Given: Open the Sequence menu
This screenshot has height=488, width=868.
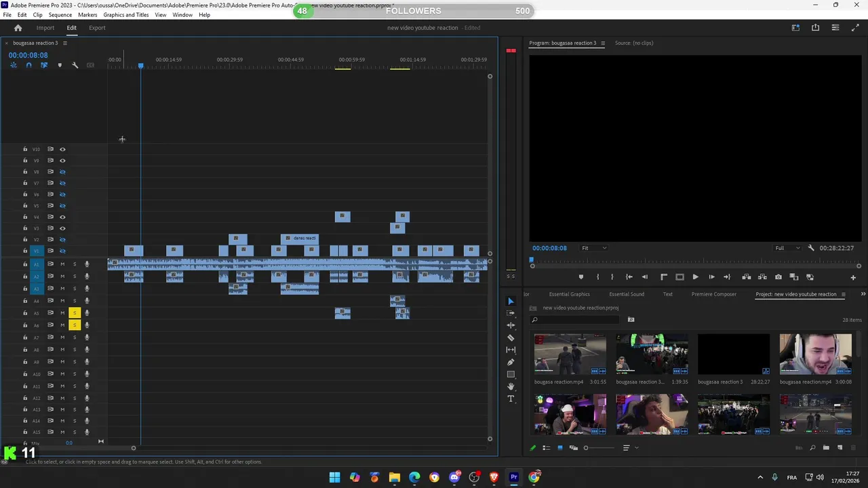Looking at the screenshot, I should (x=60, y=15).
